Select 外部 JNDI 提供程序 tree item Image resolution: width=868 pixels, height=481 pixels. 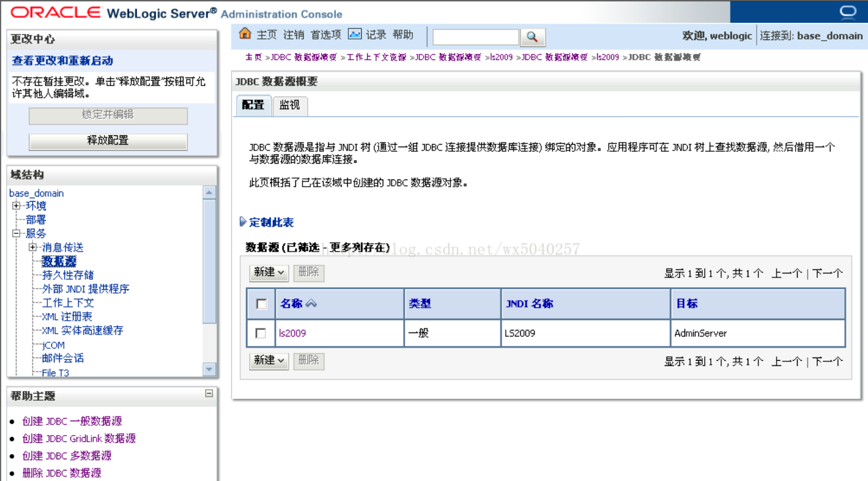[85, 288]
